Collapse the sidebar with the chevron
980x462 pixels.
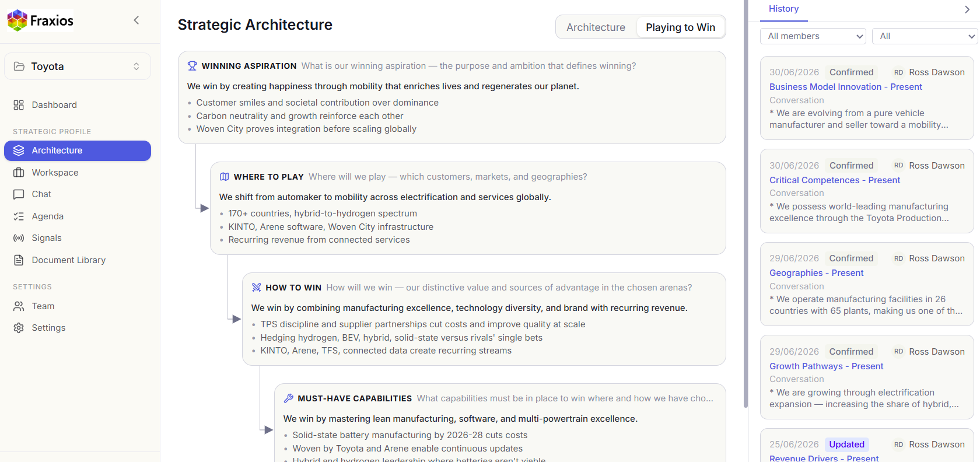point(136,20)
